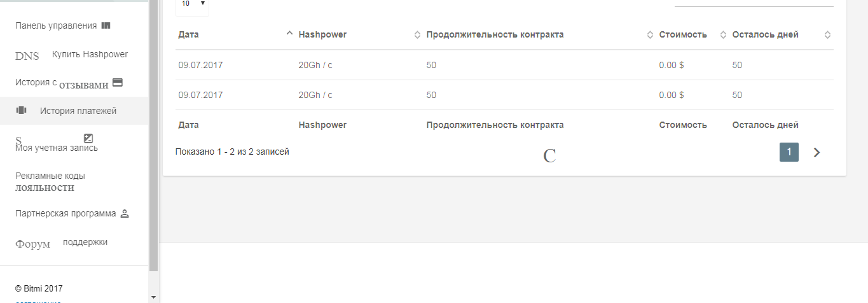Select page 1 pagination button

[x=789, y=152]
